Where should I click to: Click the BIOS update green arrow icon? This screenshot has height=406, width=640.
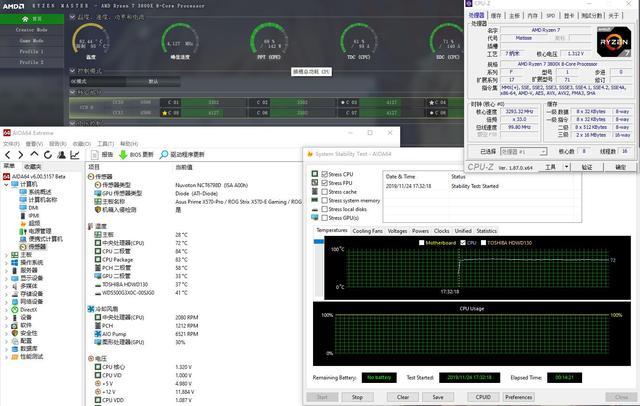124,155
